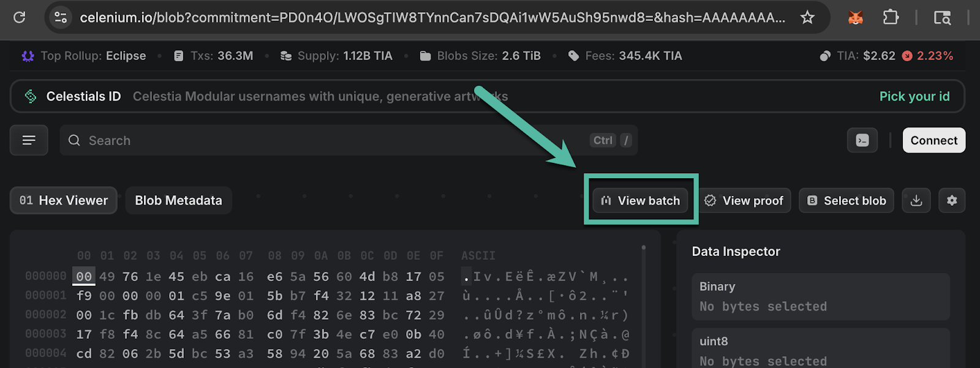Download the blob using the download icon
Viewport: 980px width, 368px height.
tap(916, 200)
